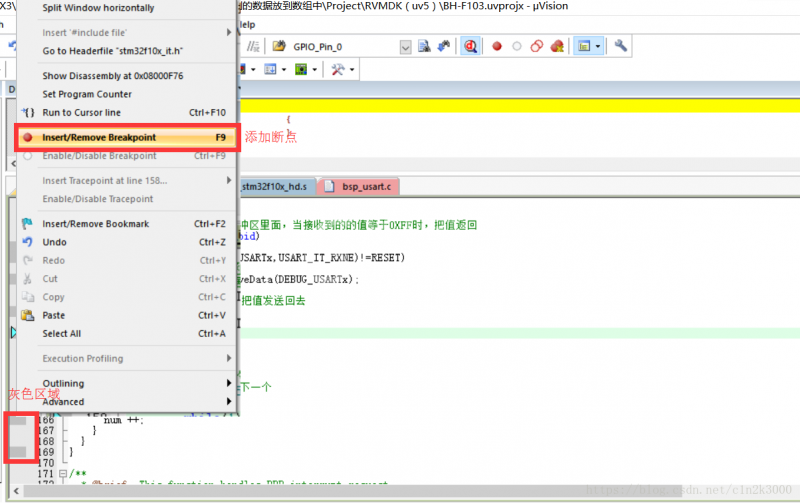800x503 pixels.
Task: Click the Start/Stop Debug Session icon
Action: click(x=470, y=46)
